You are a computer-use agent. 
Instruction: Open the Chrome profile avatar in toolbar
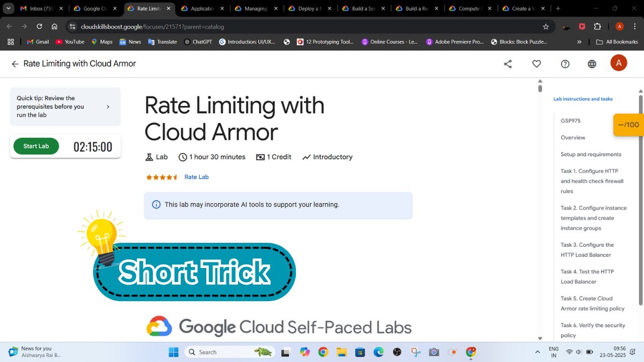click(x=619, y=26)
